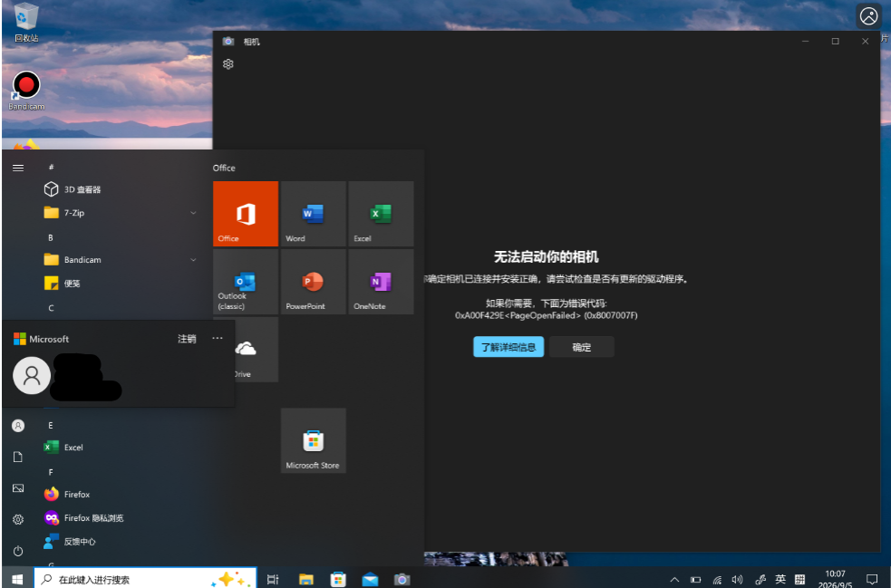Screen dimensions: 891x588
Task: Open the PowerPoint tile
Action: coord(313,281)
